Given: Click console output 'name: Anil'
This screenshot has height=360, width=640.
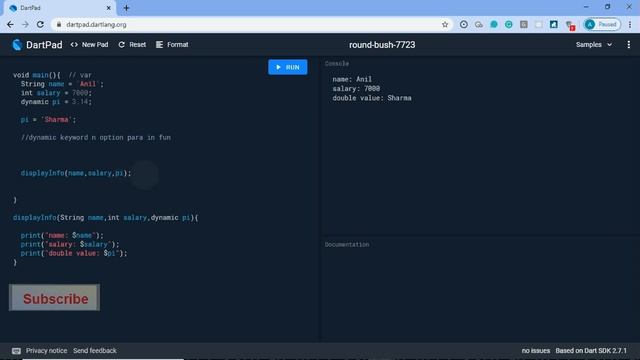Looking at the screenshot, I should click(352, 79).
